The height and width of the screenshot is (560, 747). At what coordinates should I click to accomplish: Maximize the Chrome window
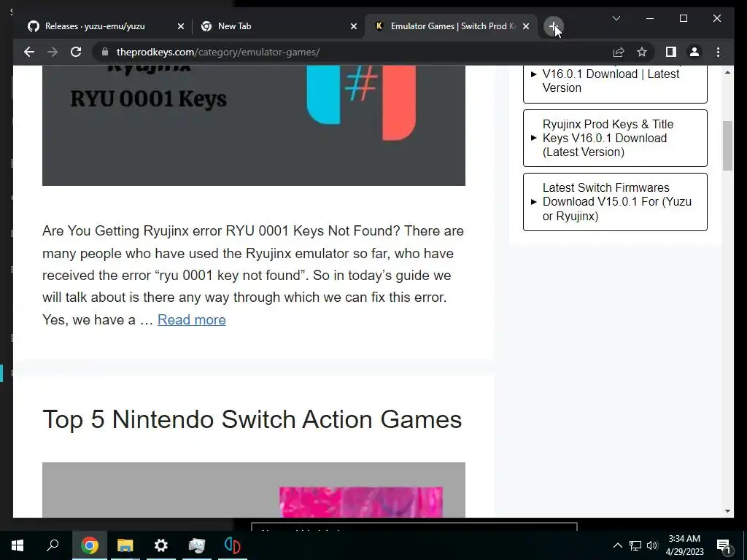pyautogui.click(x=683, y=18)
